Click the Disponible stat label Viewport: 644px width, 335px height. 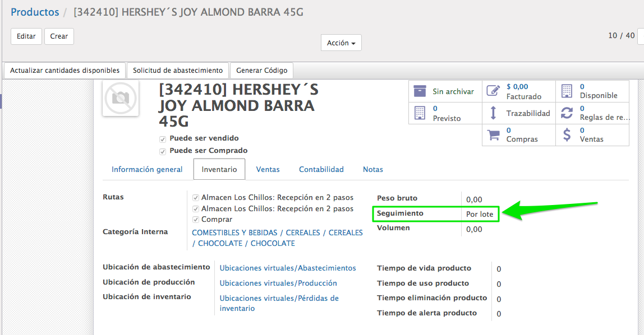pos(599,96)
